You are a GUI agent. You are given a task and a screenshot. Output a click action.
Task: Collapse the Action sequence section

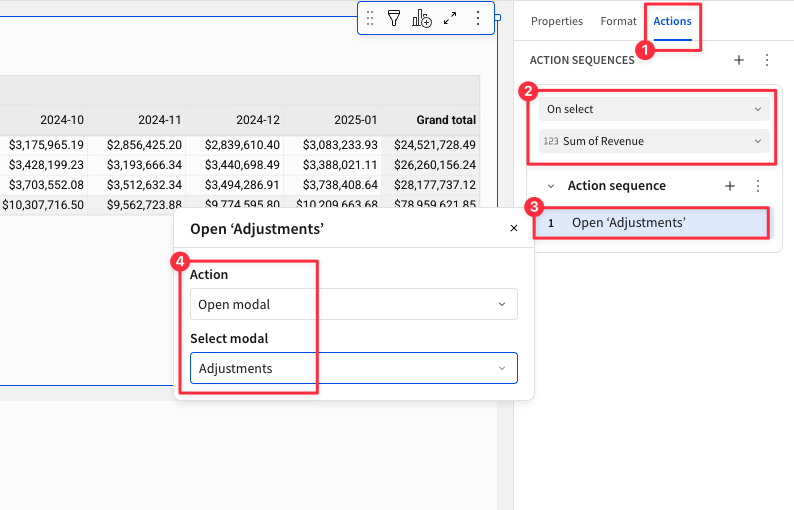[x=550, y=186]
